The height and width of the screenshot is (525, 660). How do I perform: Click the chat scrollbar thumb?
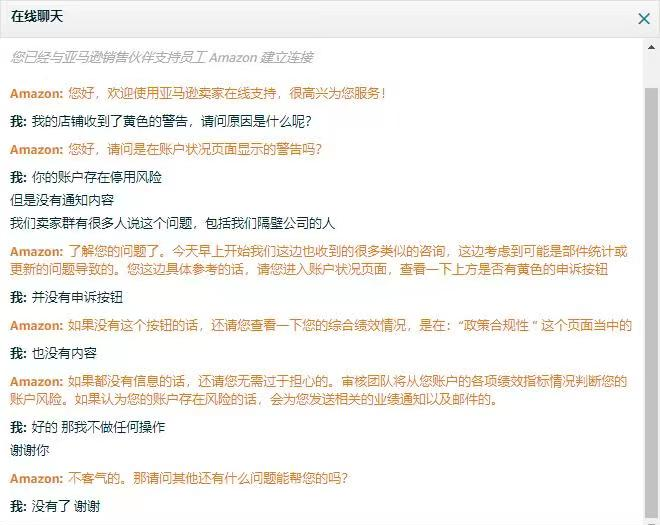(x=651, y=302)
